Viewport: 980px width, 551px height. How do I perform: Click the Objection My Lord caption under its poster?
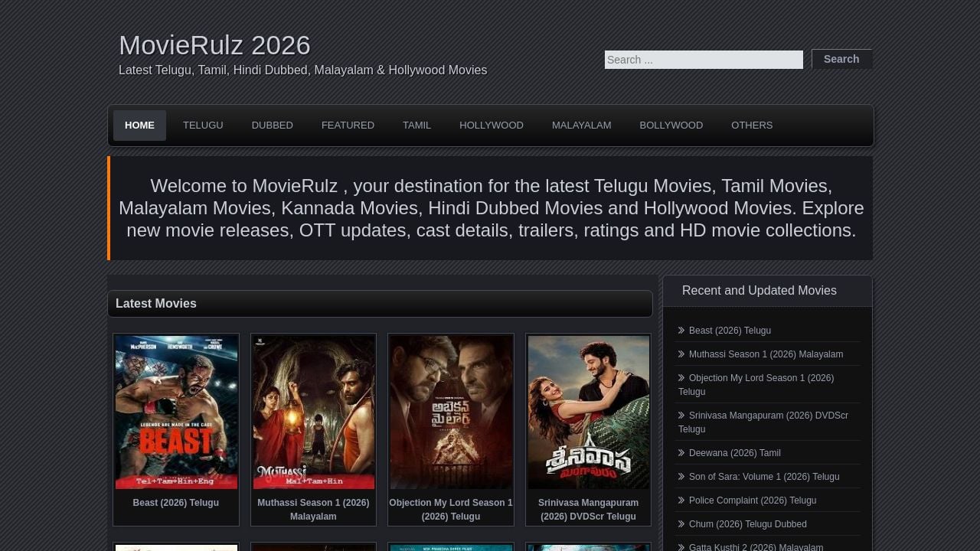(451, 510)
